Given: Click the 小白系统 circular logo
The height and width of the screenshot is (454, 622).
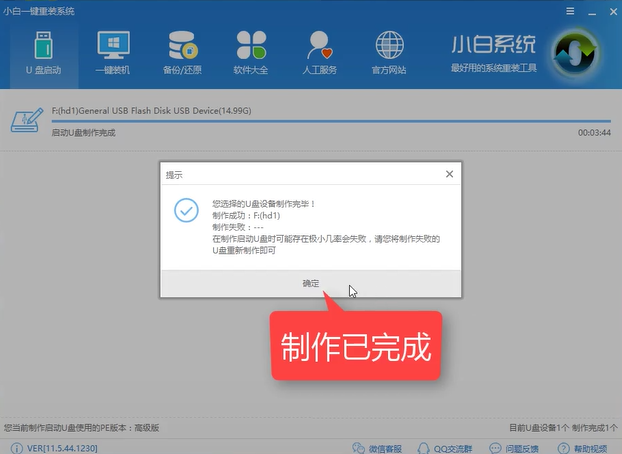Looking at the screenshot, I should tap(575, 53).
